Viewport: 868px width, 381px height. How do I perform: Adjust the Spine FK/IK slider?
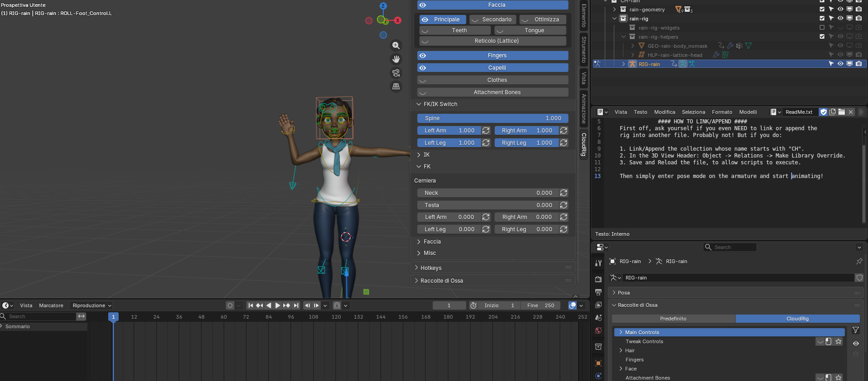point(493,118)
